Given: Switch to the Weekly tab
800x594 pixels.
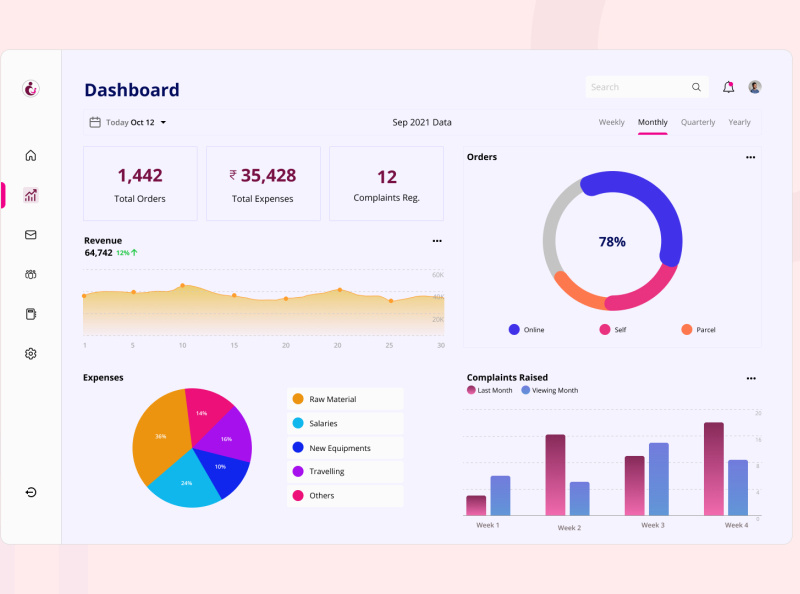Looking at the screenshot, I should 611,121.
